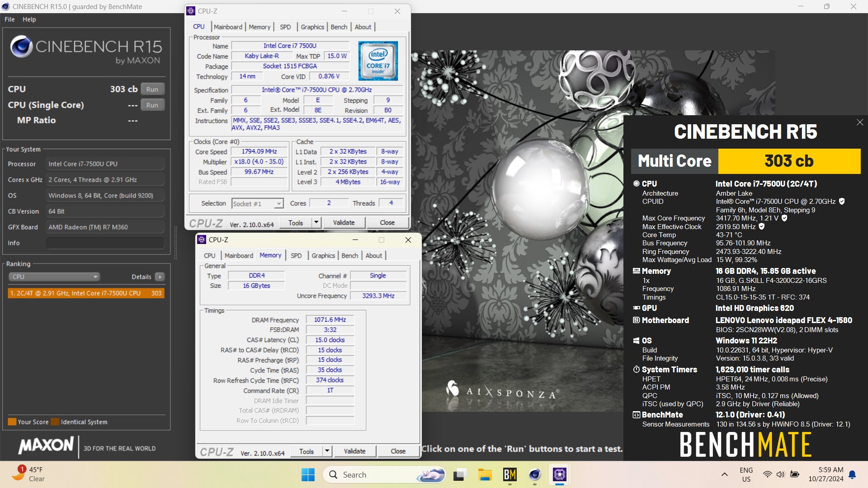The height and width of the screenshot is (488, 868).
Task: Show hidden system tray icons
Action: click(x=725, y=474)
